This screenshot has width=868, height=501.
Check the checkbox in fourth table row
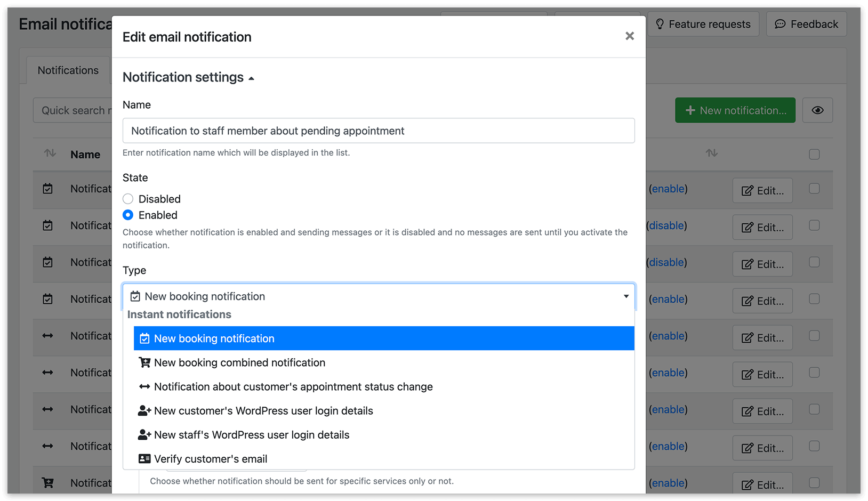814,298
